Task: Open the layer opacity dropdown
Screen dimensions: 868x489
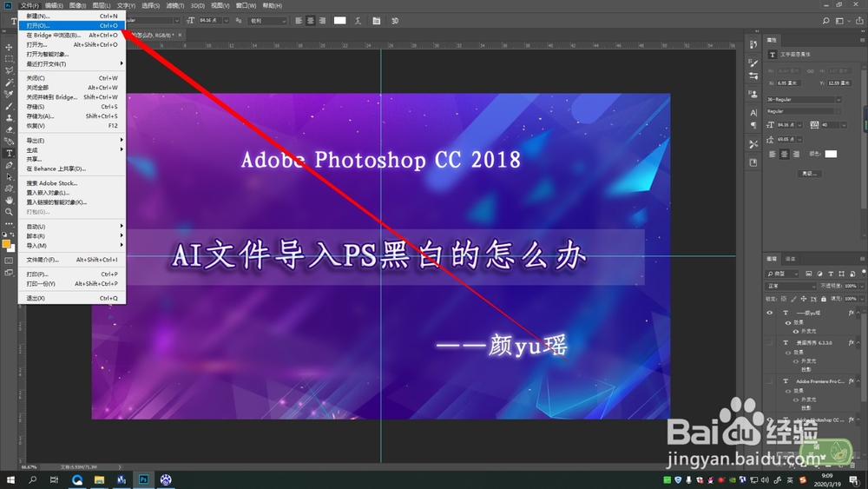Action: point(862,286)
